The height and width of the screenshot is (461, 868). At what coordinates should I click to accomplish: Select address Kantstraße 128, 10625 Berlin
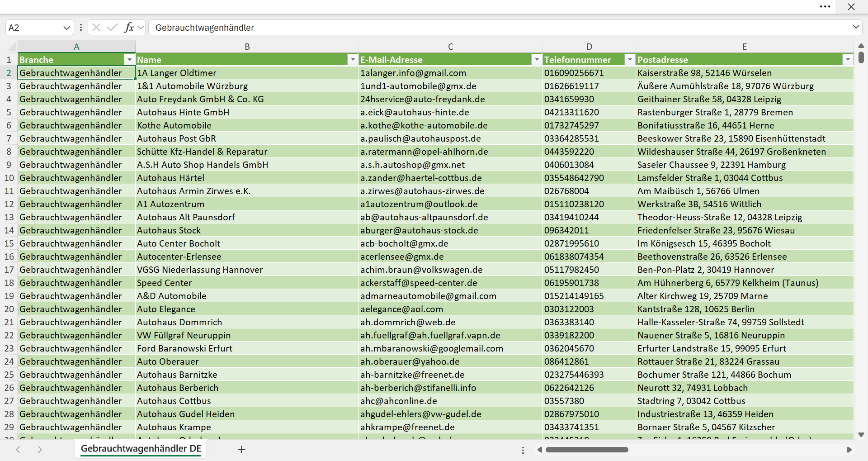[x=745, y=309]
